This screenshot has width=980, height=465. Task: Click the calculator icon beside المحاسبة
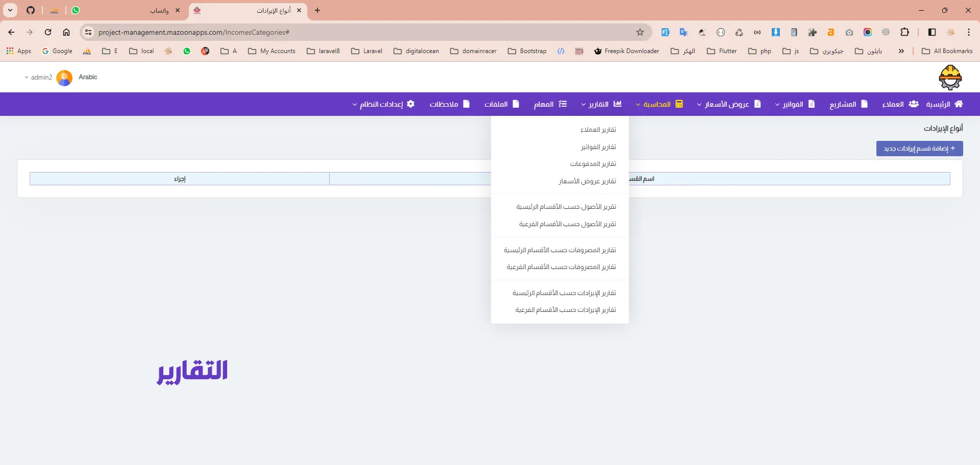point(679,104)
